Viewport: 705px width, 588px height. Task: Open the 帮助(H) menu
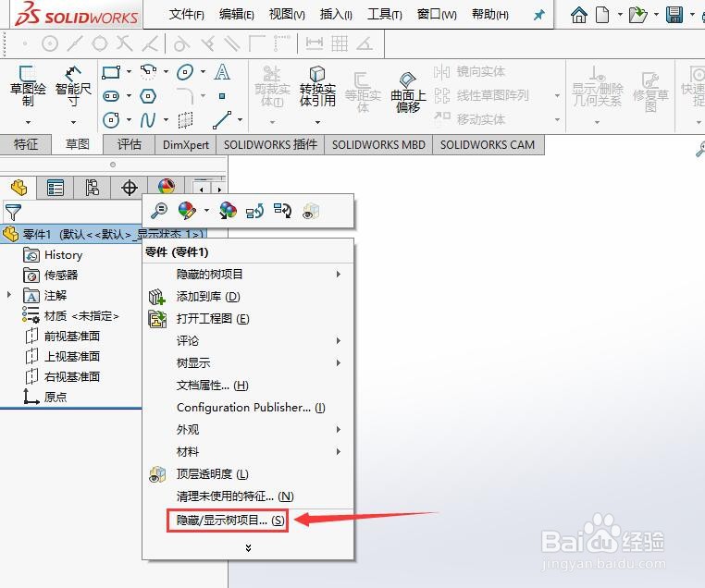[490, 15]
